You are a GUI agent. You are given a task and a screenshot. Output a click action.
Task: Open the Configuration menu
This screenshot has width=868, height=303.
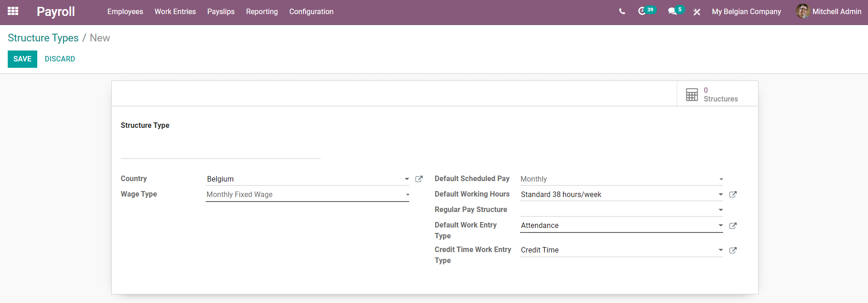(x=311, y=12)
